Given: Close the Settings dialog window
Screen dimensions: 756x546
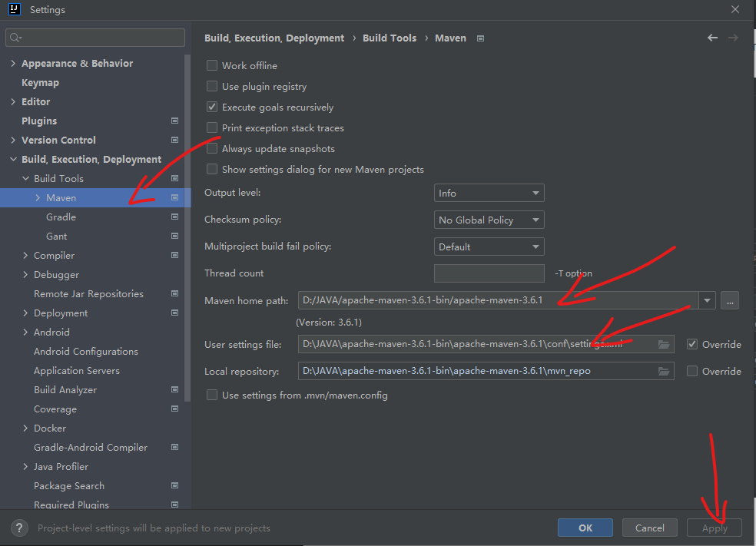Looking at the screenshot, I should 734,9.
